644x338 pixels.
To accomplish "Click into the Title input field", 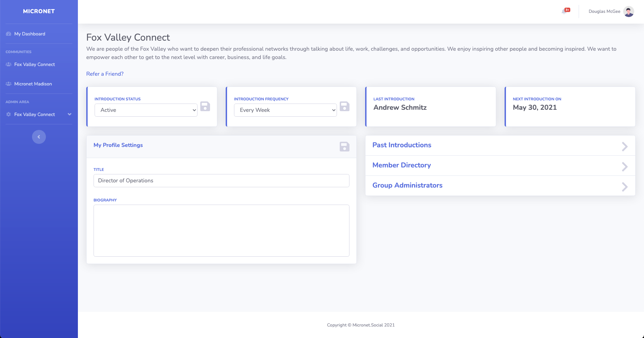I will (222, 181).
